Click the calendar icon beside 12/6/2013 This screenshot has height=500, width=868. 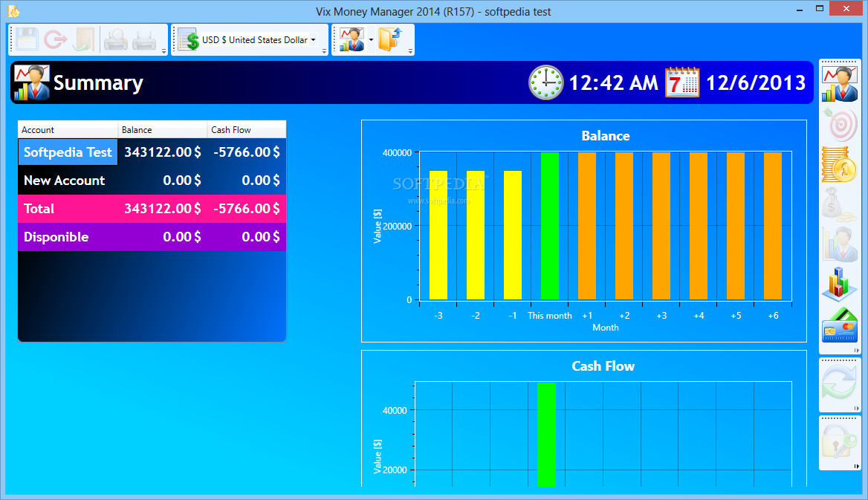[682, 82]
